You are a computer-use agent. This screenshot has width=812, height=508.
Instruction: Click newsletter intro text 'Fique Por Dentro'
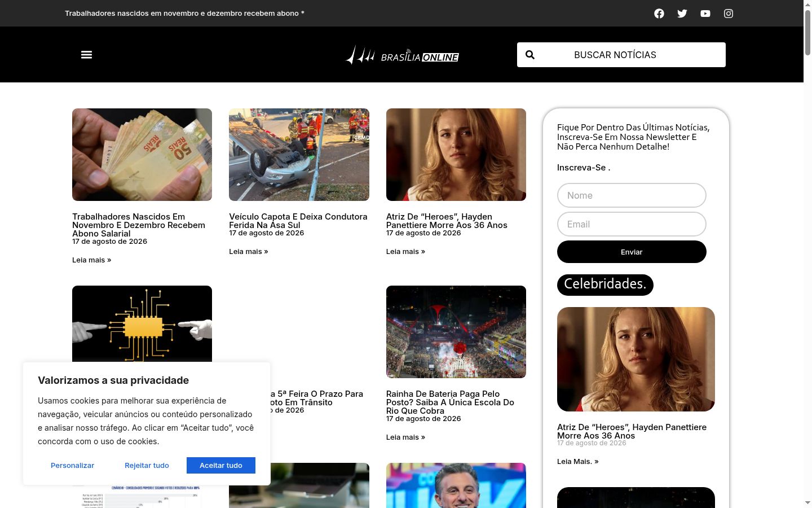point(633,137)
